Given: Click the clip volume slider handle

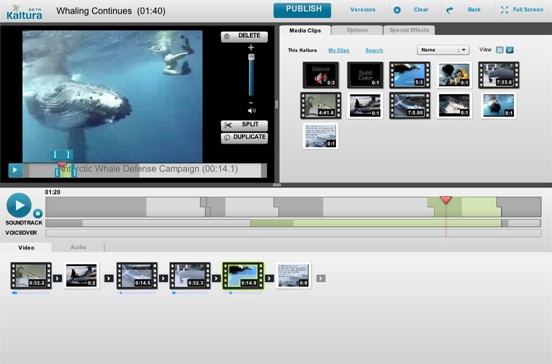Looking at the screenshot, I should click(251, 57).
